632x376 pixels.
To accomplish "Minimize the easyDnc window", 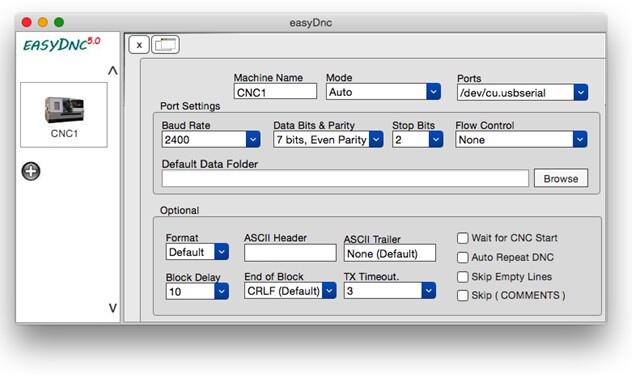I will click(43, 22).
